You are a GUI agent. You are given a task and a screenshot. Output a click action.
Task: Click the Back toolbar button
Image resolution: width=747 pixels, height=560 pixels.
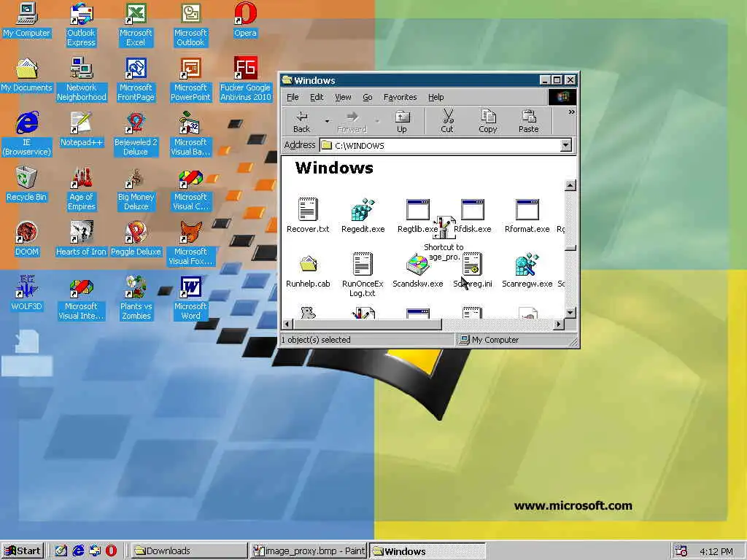(x=301, y=122)
